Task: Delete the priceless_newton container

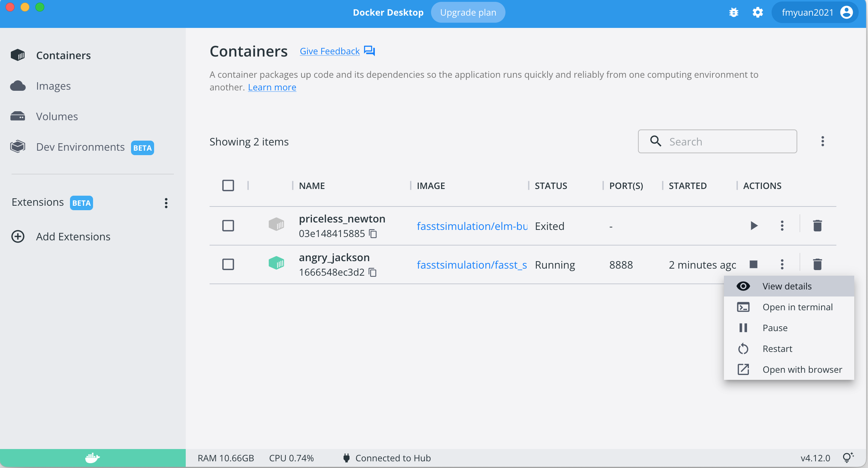Action: [817, 226]
